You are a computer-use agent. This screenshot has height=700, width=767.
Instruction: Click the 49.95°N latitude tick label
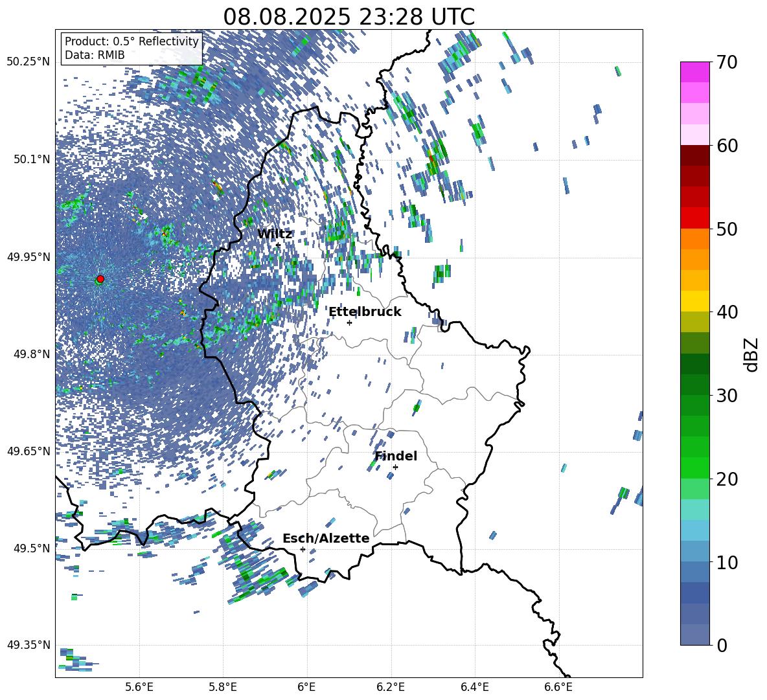29,256
